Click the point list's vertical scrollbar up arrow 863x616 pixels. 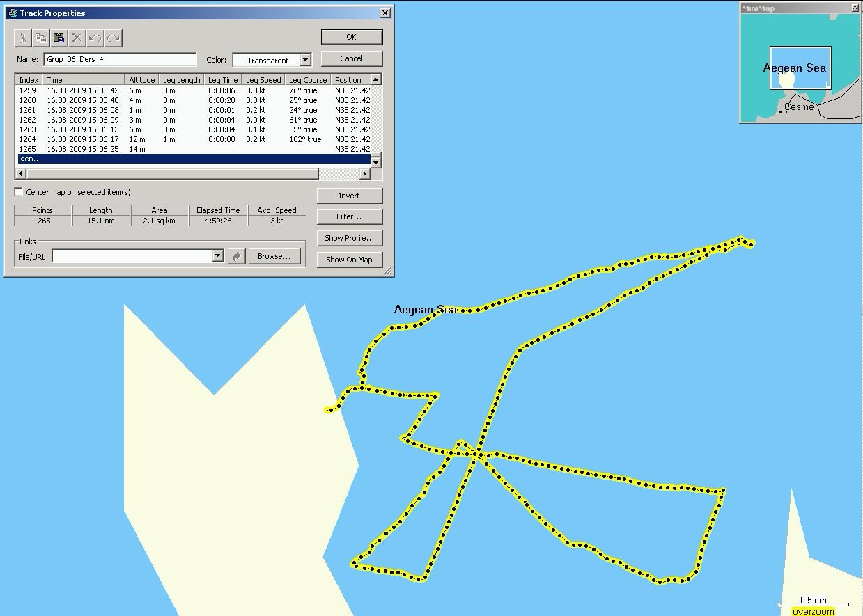[x=376, y=79]
